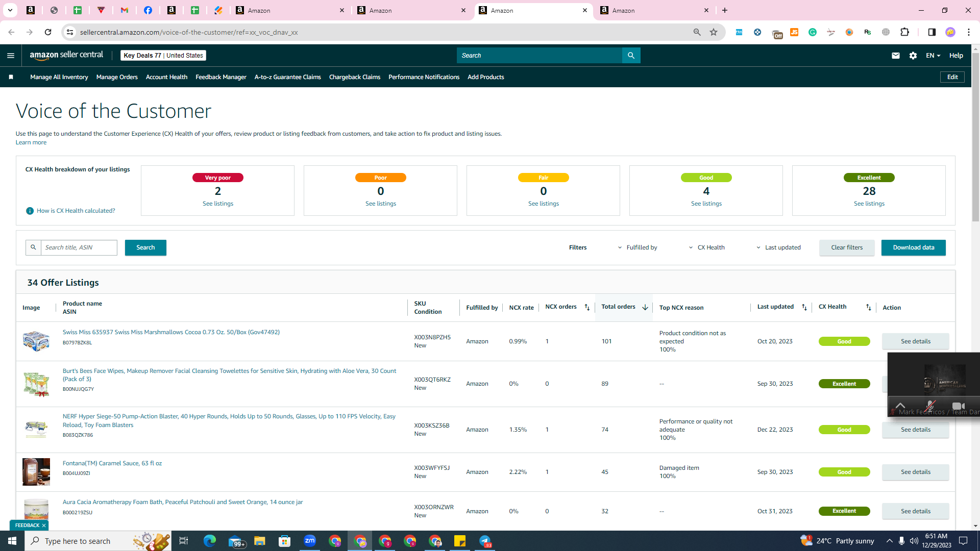Open Telegram from the taskbar
980x551 pixels.
click(x=485, y=541)
